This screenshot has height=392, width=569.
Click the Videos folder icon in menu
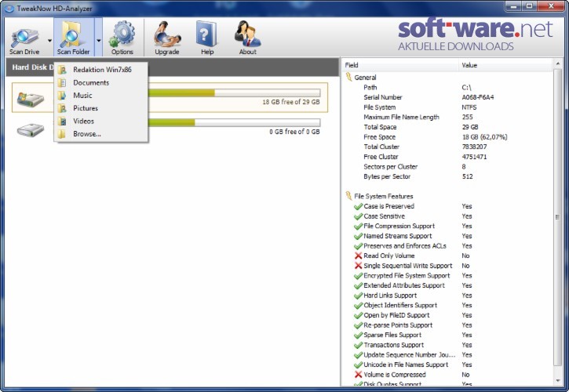pos(62,121)
